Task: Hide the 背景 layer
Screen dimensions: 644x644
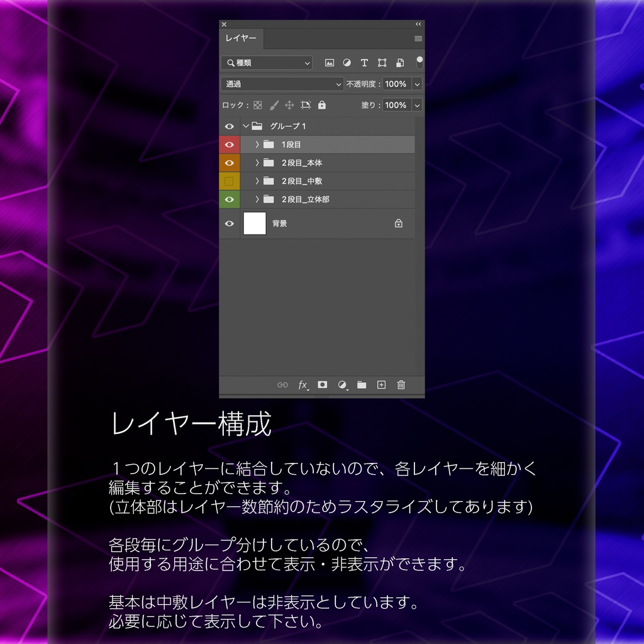Action: pos(230,223)
